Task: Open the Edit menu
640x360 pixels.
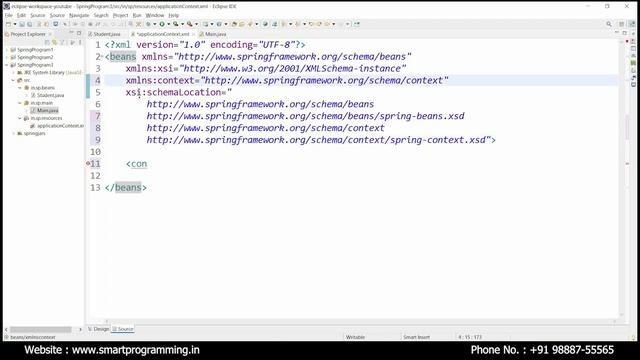Action: 21,15
